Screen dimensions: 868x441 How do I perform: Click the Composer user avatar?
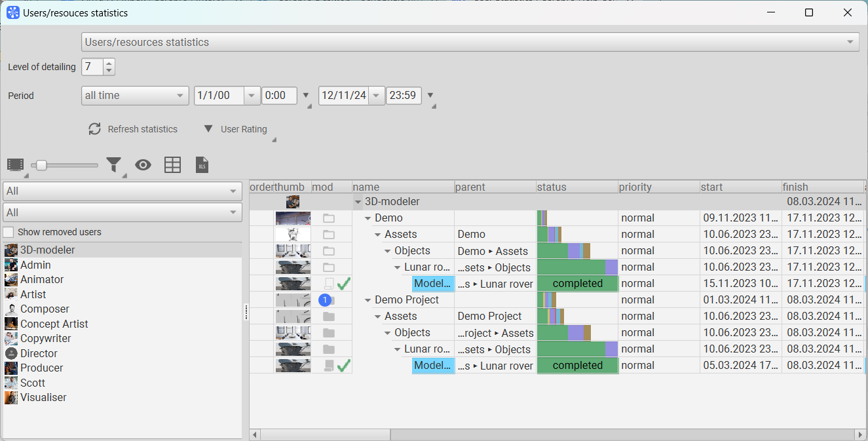(x=10, y=309)
